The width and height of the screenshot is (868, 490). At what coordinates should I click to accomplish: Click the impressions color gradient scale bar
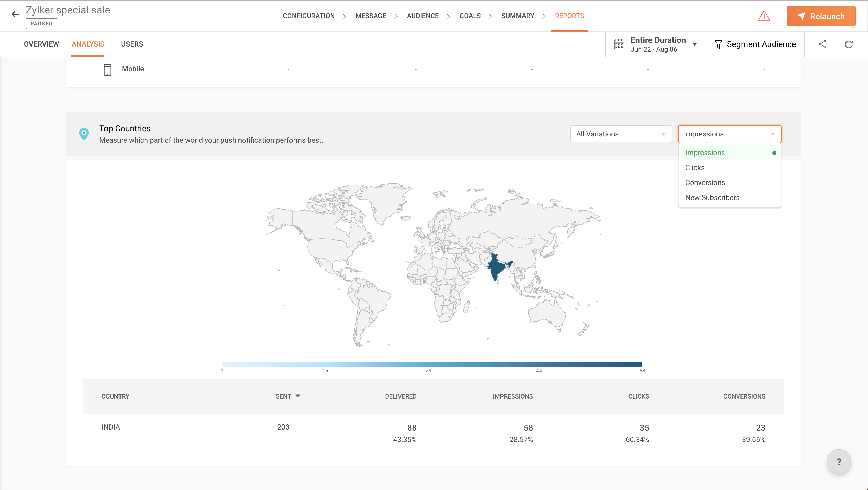pyautogui.click(x=432, y=364)
